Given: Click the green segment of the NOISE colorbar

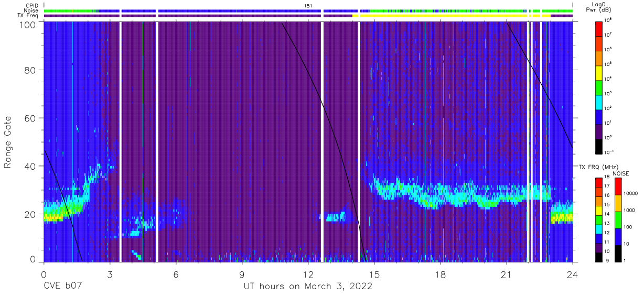Looking at the screenshot, I should 617,220.
